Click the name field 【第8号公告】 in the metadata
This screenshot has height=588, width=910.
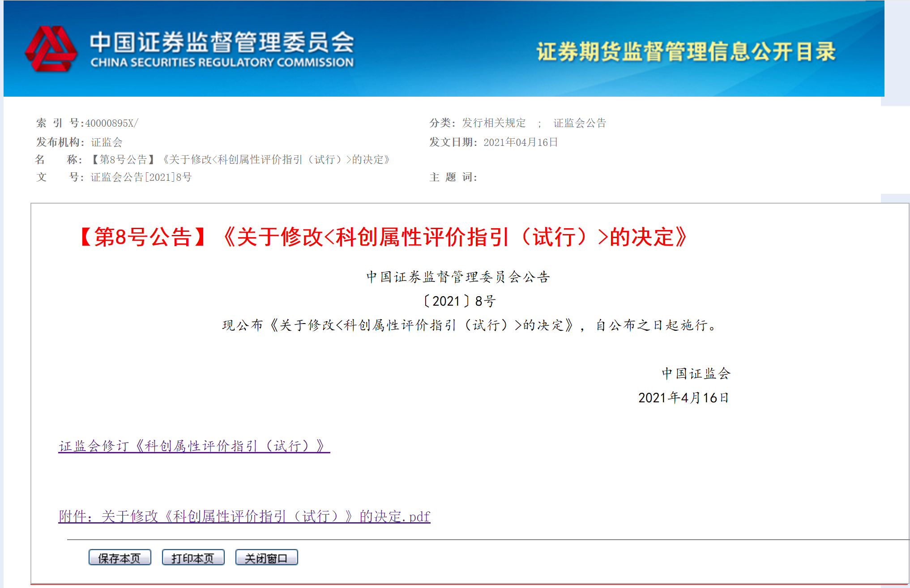pyautogui.click(x=123, y=160)
